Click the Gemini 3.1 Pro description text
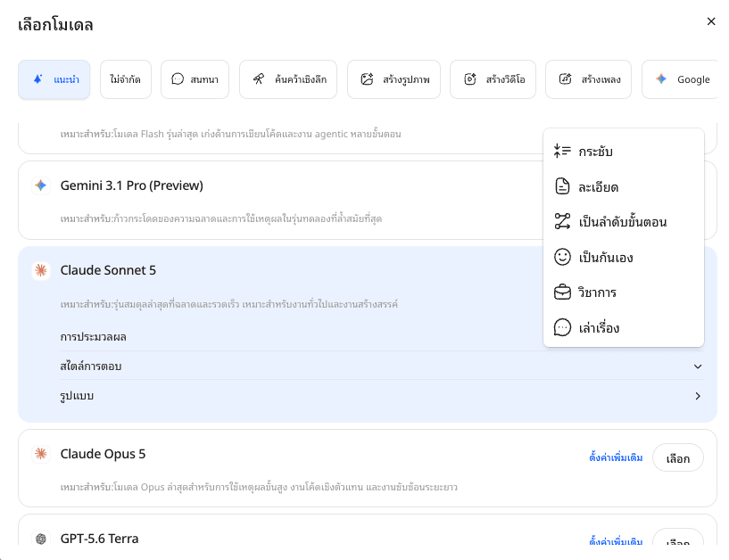Viewport: 729px width, 560px height. [221, 218]
